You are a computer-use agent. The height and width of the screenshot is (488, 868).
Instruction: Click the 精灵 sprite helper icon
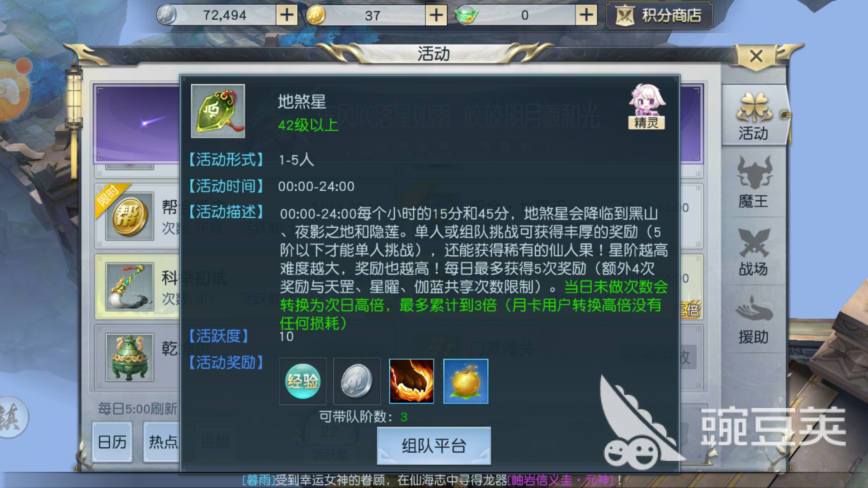[646, 107]
